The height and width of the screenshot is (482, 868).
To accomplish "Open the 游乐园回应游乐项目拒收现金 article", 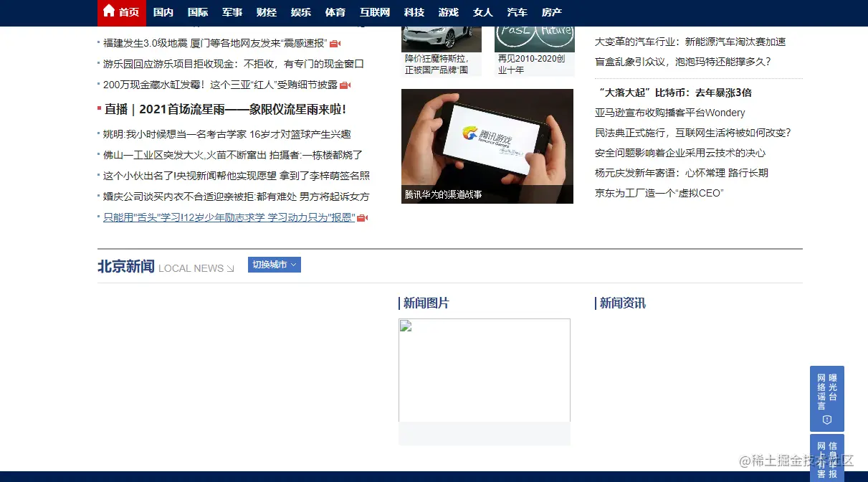I will [234, 64].
